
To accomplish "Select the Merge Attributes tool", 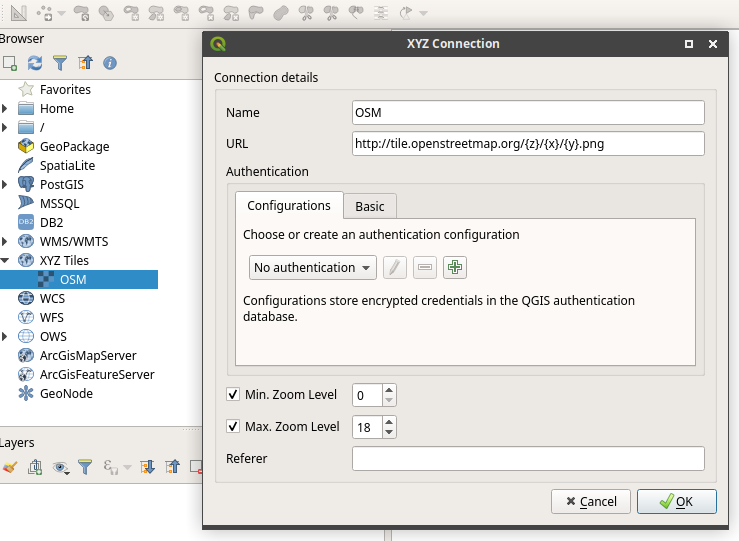I will coord(381,13).
